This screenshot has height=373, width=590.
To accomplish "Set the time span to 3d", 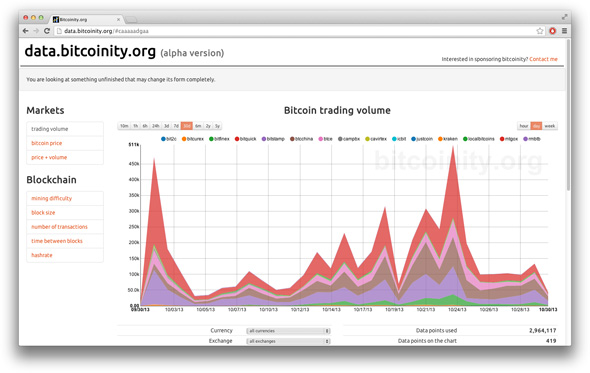I will pyautogui.click(x=167, y=126).
